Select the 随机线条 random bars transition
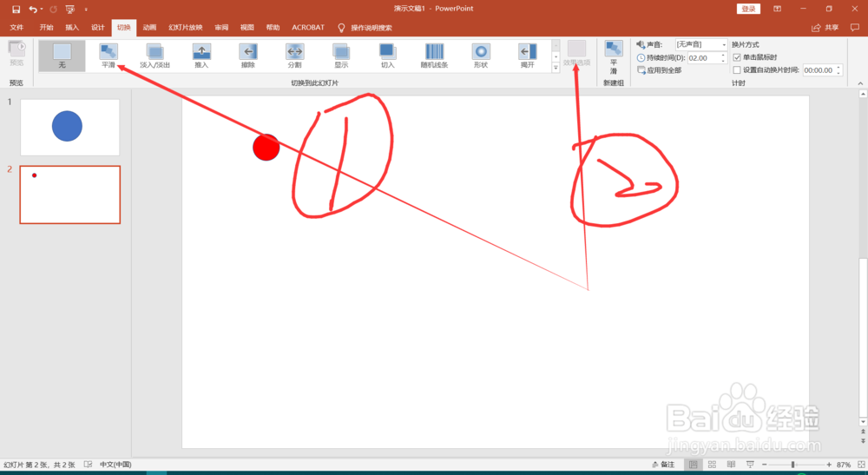The width and height of the screenshot is (868, 475). (x=435, y=56)
